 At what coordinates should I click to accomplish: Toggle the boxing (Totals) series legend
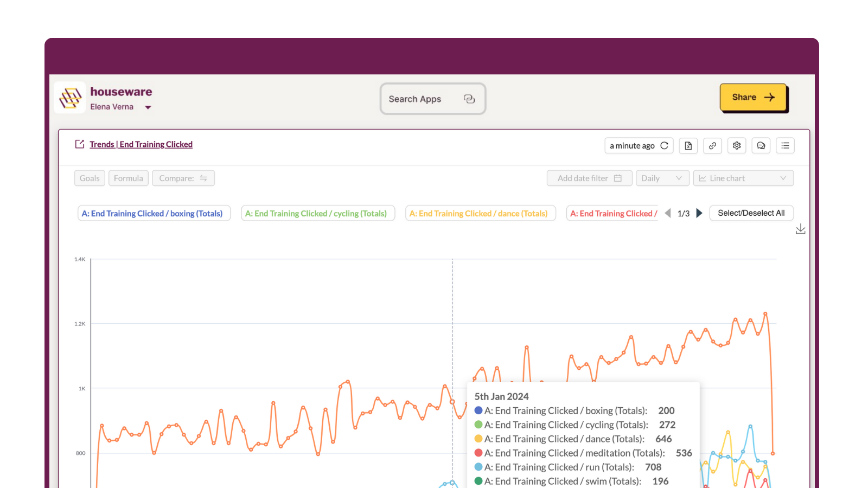tap(154, 214)
